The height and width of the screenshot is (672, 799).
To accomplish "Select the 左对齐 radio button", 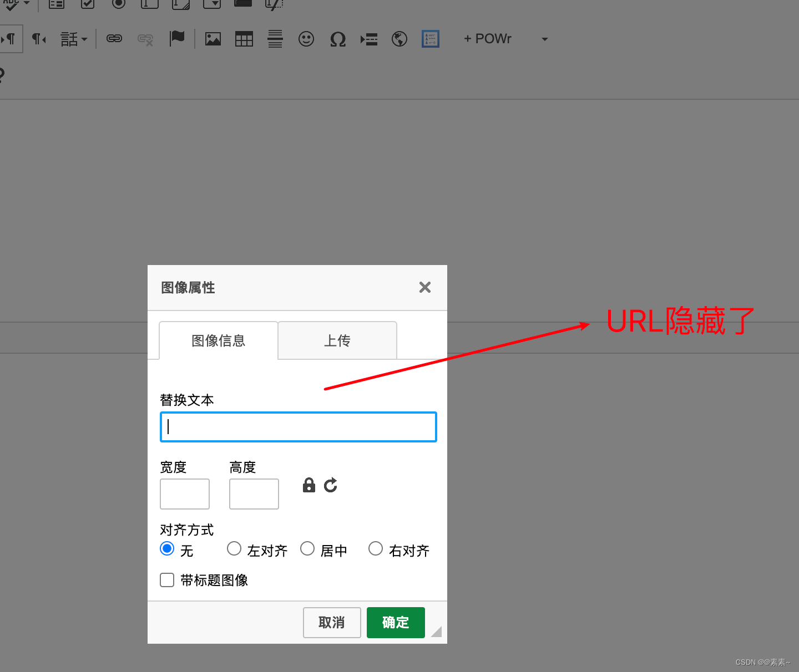I will (x=234, y=548).
